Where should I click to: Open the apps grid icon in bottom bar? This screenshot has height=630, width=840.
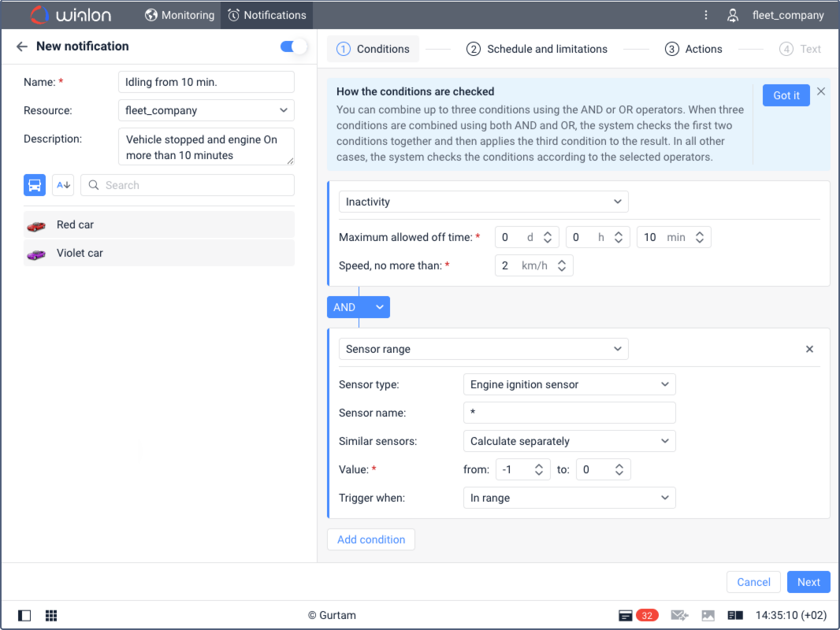pos(51,615)
